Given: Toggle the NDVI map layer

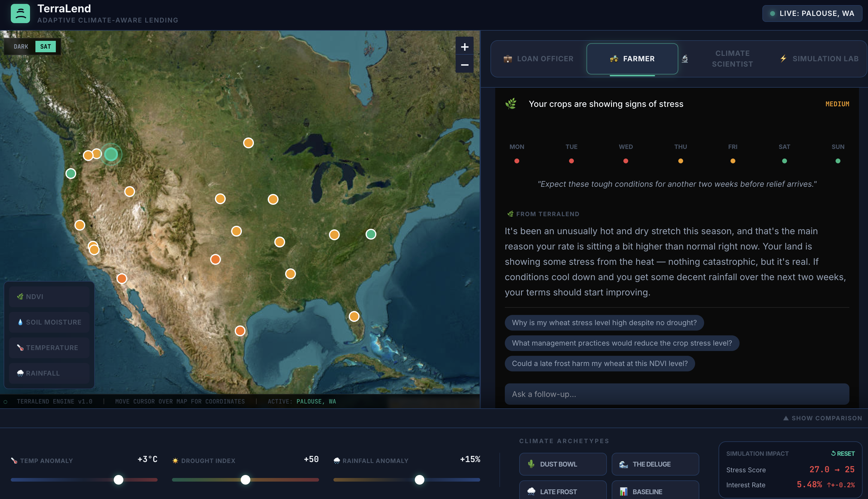Looking at the screenshot, I should [x=49, y=296].
